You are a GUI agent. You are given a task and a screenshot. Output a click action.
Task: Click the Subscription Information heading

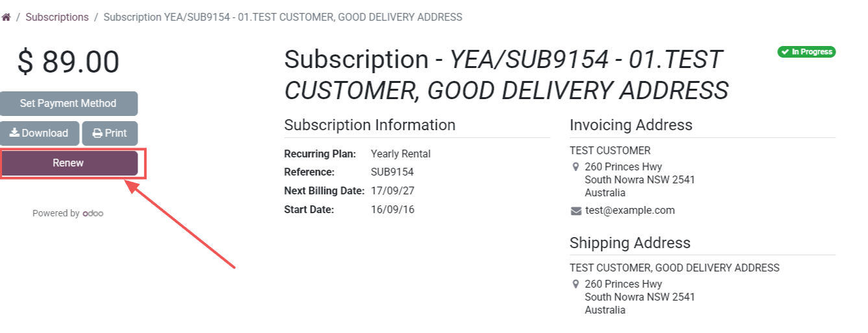pyautogui.click(x=370, y=125)
